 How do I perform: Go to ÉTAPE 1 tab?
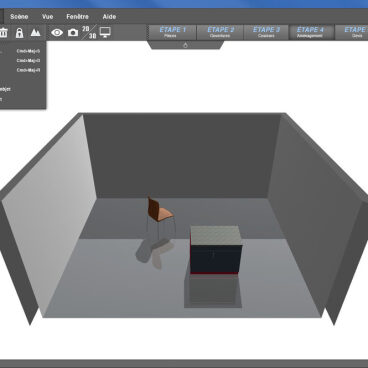pos(172,32)
